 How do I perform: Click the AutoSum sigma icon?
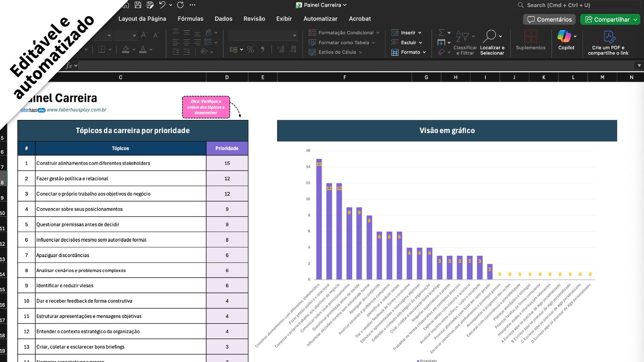tap(442, 33)
